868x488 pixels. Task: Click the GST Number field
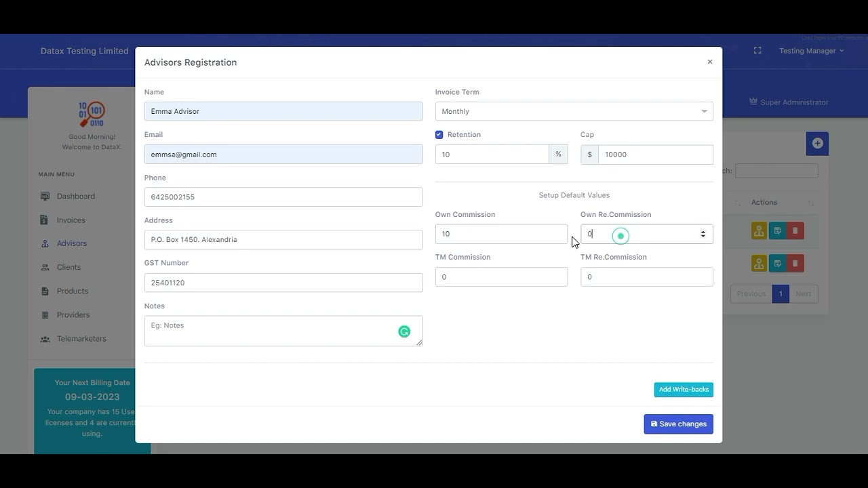pos(283,283)
